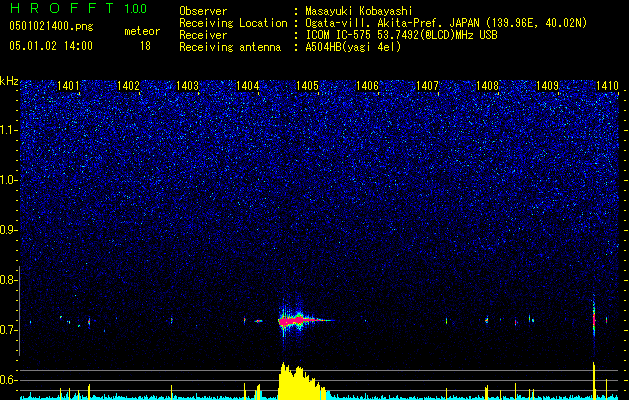Click the tall yellow spike near 1410
629x400 pixels.
594,380
